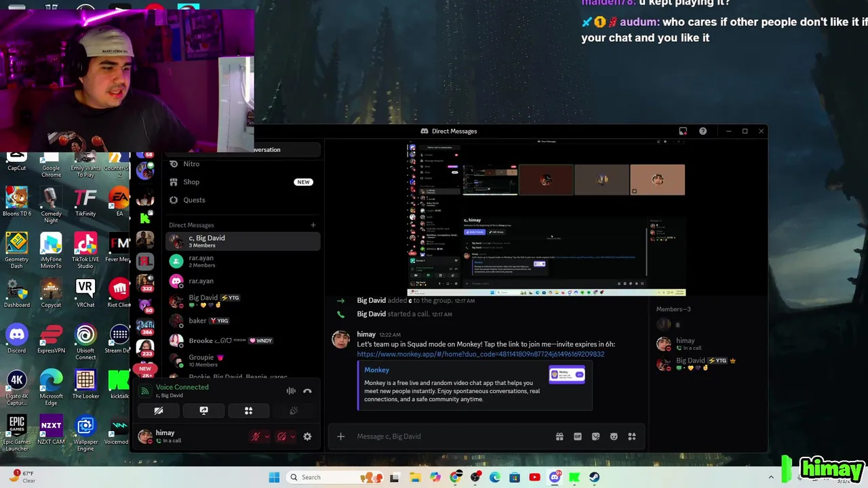Open the Discord Help question mark icon
The height and width of the screenshot is (488, 868).
coord(703,131)
